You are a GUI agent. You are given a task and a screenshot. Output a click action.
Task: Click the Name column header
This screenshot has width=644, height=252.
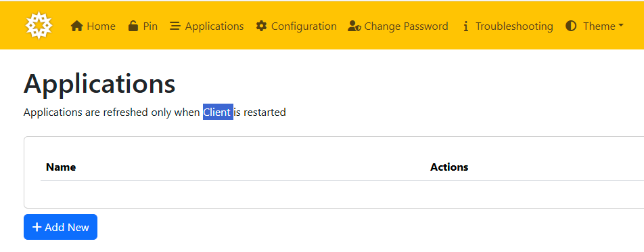[61, 167]
